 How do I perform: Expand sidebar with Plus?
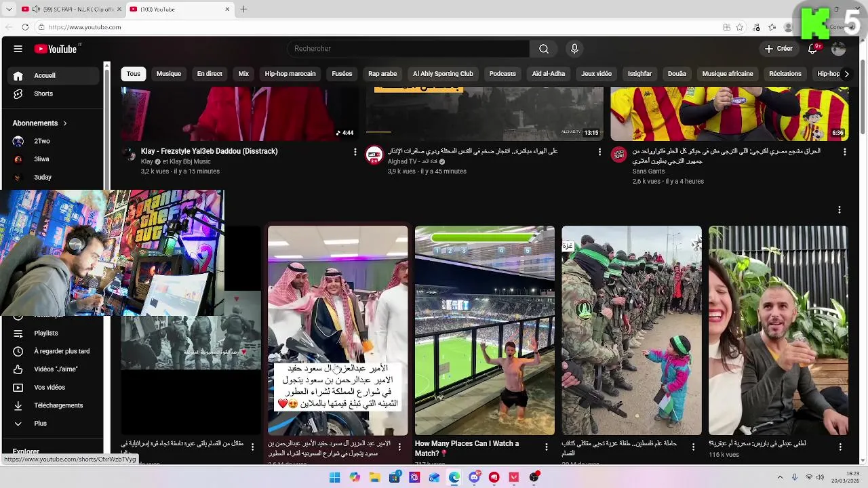[x=54, y=424]
